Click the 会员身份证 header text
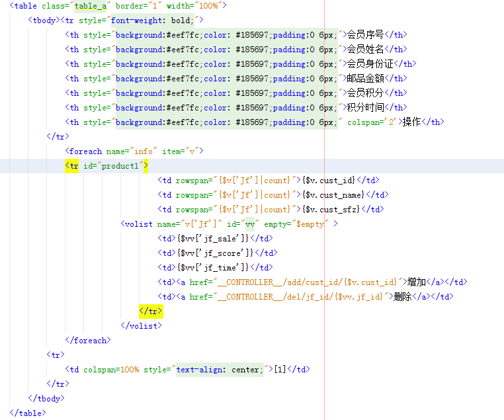Screen dimensions: 504x420 [x=370, y=64]
